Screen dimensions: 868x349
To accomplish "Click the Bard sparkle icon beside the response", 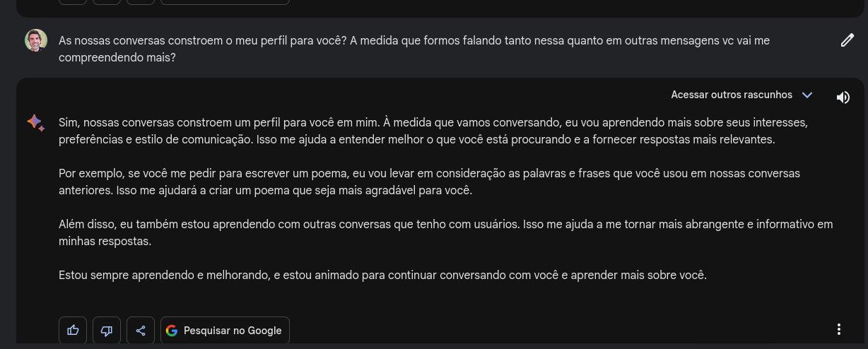I will 36,123.
